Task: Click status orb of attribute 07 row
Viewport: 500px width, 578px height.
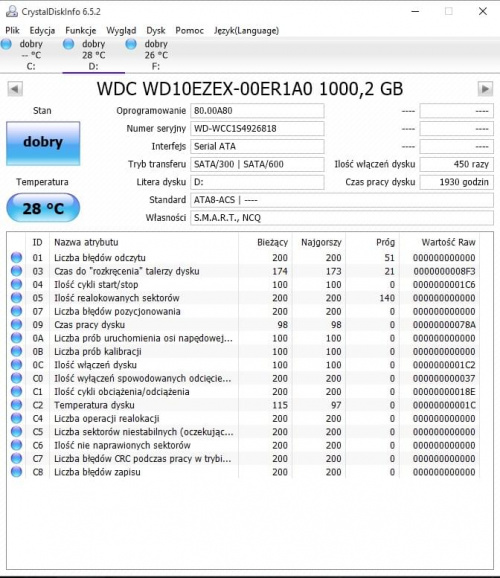Action: (16, 311)
